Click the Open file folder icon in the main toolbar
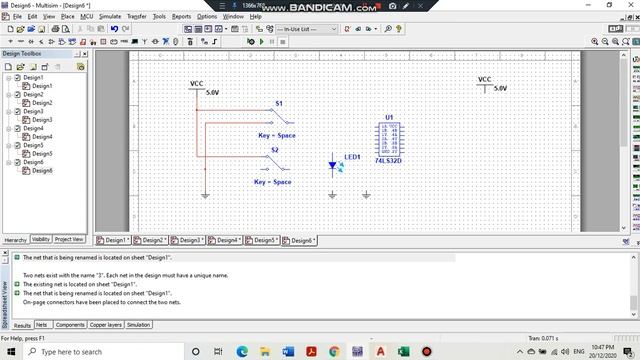 [x=20, y=29]
